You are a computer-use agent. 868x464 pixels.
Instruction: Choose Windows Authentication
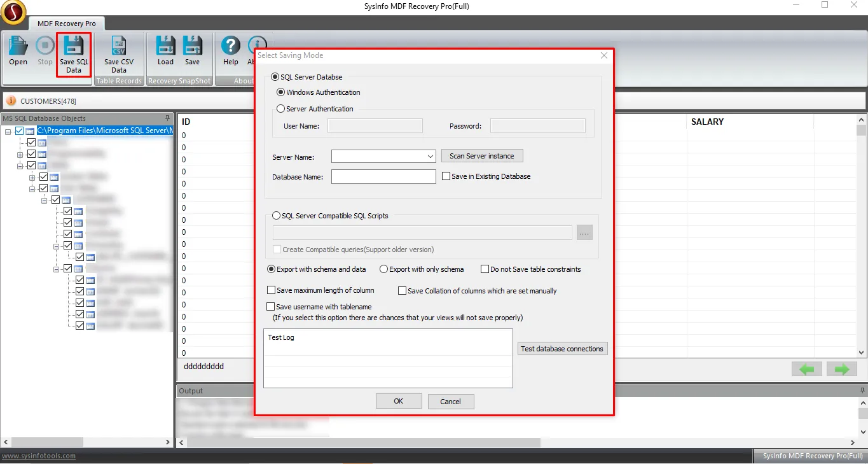pos(281,92)
